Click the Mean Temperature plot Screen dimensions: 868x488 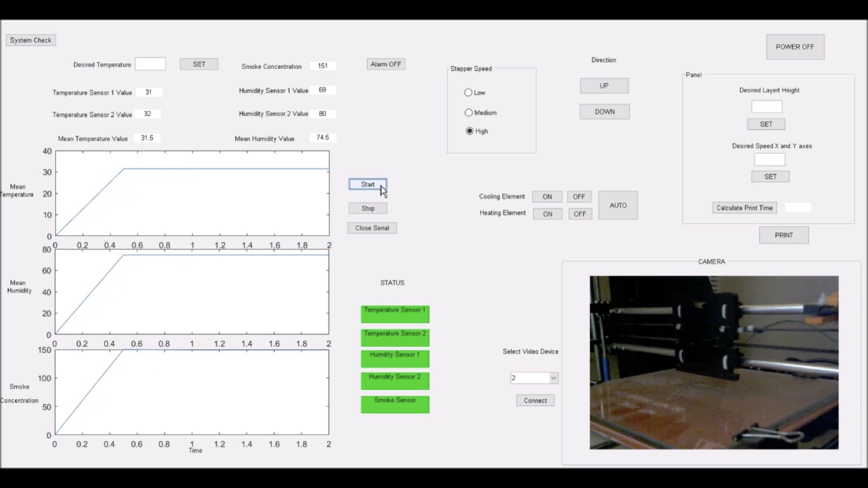point(192,193)
